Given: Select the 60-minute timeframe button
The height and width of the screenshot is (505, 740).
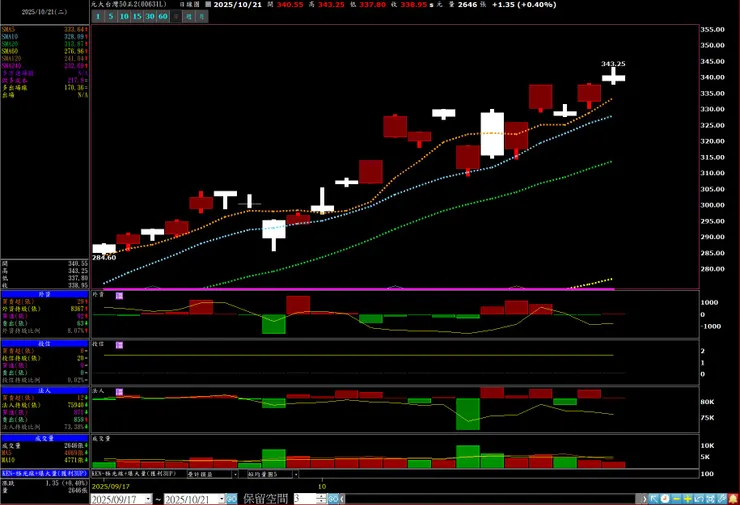Looking at the screenshot, I should [x=163, y=17].
